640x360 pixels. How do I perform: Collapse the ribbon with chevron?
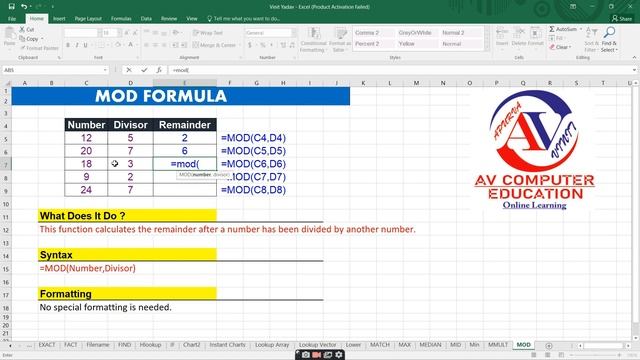click(x=634, y=58)
